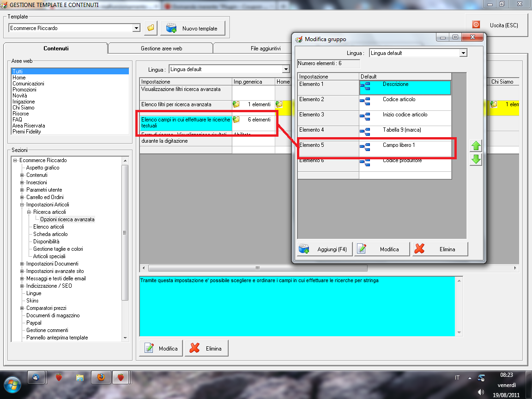Screen dimensions: 532x399
Task: Expand Messaggi e testi delle email node
Action: point(22,278)
